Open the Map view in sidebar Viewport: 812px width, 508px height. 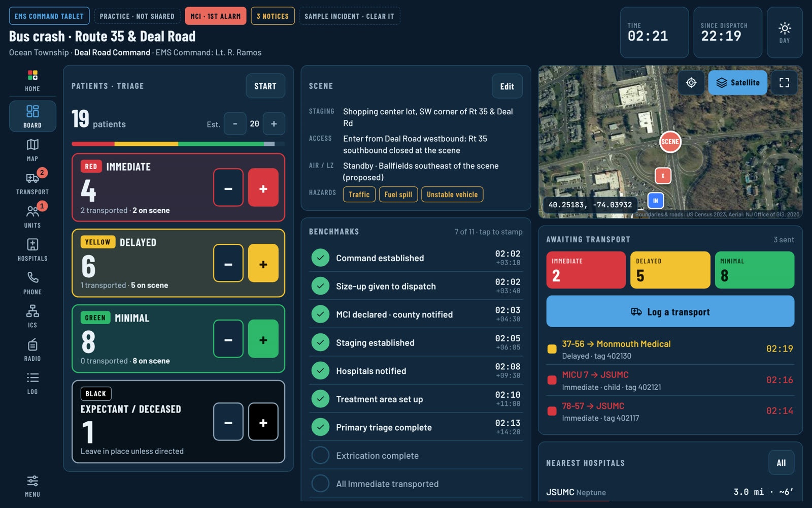pyautogui.click(x=32, y=150)
